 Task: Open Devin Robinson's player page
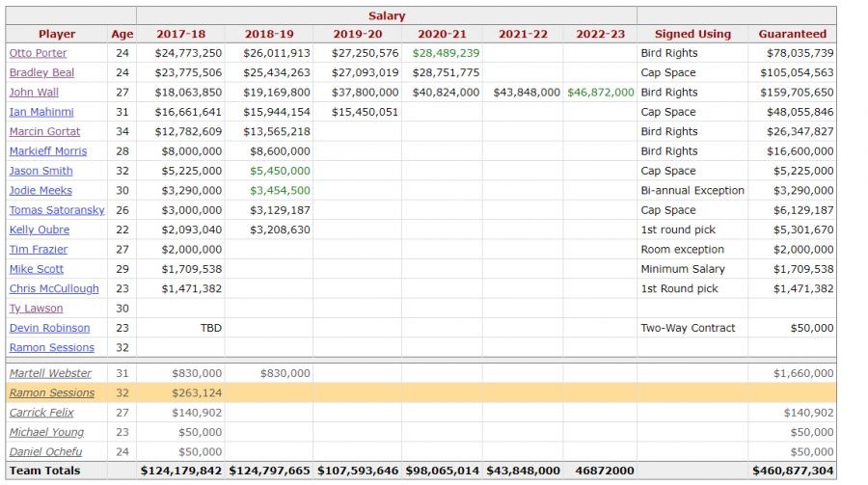click(48, 328)
